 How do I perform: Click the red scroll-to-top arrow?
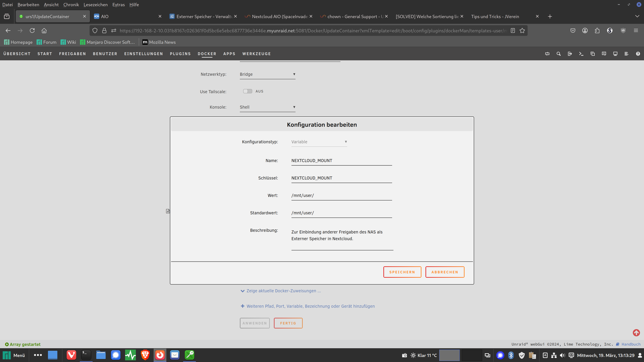636,333
